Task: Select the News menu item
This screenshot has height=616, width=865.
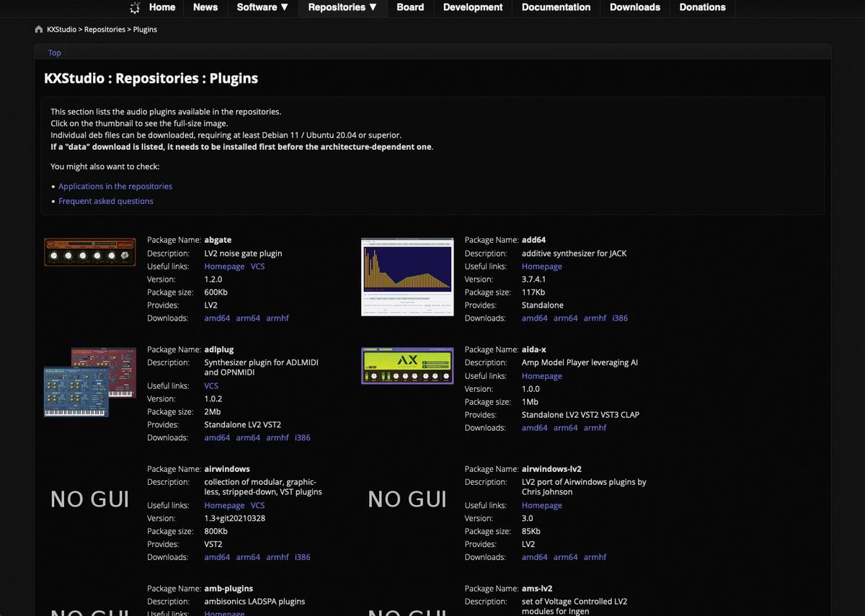Action: [205, 8]
